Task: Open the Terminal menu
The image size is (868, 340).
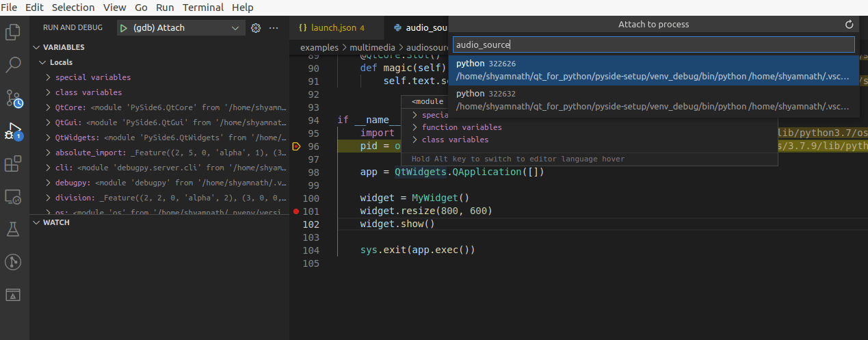Action: pos(203,8)
